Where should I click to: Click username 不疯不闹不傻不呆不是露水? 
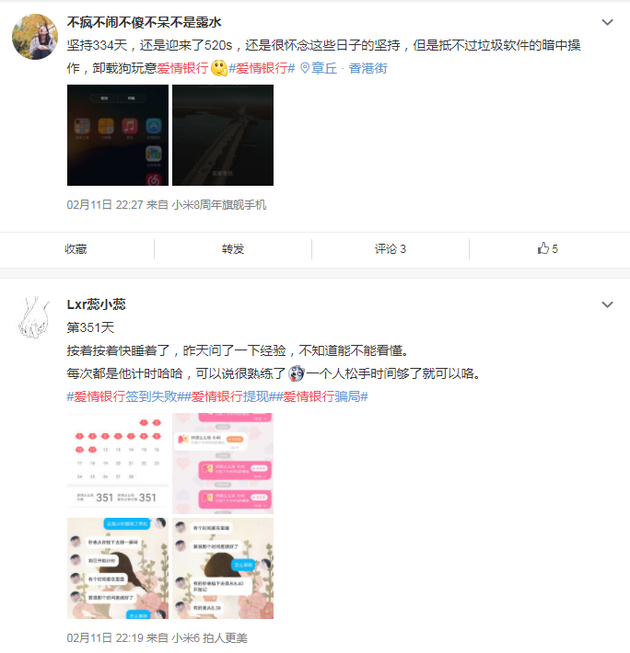144,22
